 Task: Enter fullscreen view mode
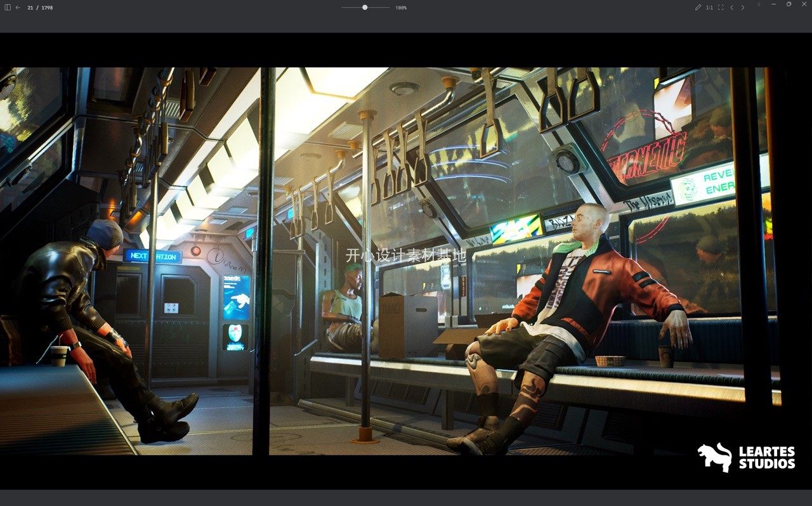click(x=721, y=8)
